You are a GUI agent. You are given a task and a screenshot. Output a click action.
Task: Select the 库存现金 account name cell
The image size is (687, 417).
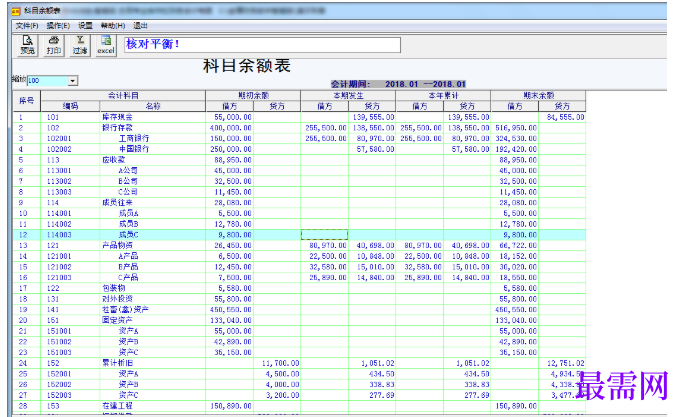(x=153, y=117)
